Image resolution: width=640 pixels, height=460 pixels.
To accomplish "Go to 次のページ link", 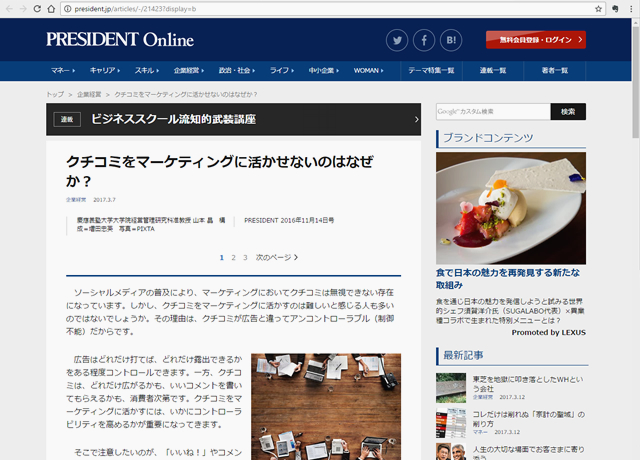I will point(276,257).
